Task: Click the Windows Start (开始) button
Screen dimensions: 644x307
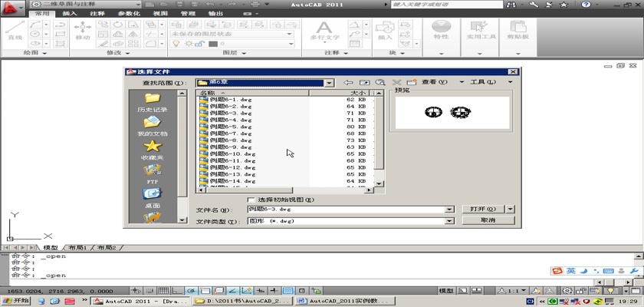Action: click(17, 302)
